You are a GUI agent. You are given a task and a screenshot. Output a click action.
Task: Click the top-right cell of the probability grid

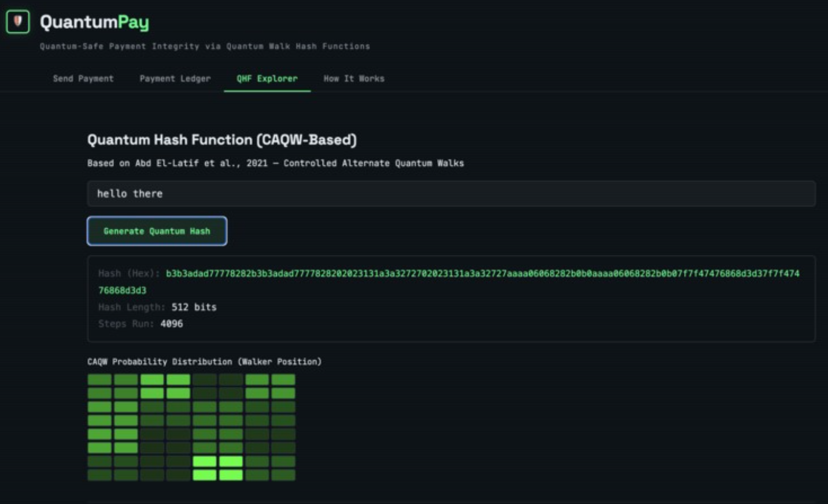[283, 380]
